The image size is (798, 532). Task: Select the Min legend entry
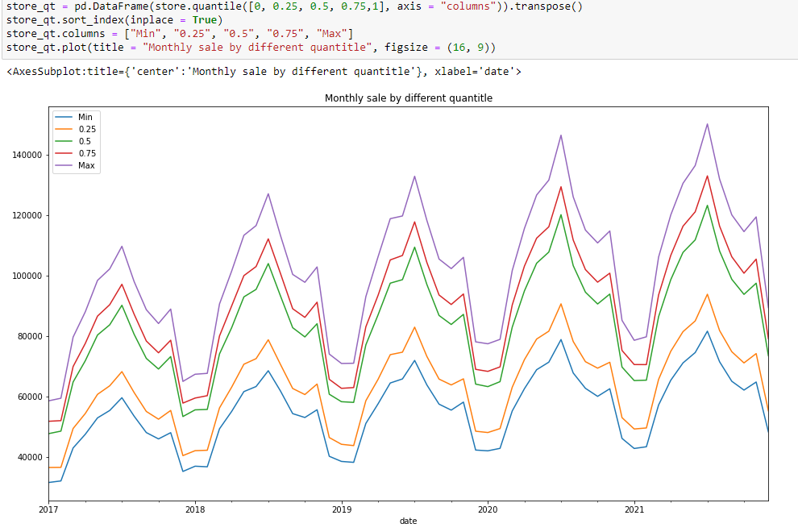(83, 117)
